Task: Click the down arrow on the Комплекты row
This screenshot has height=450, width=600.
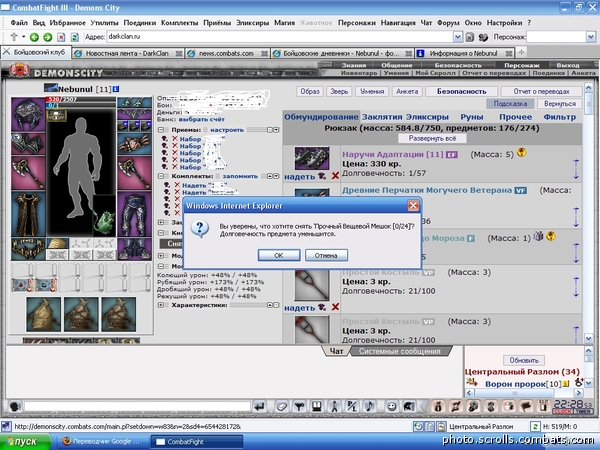Action: pyautogui.click(x=276, y=176)
